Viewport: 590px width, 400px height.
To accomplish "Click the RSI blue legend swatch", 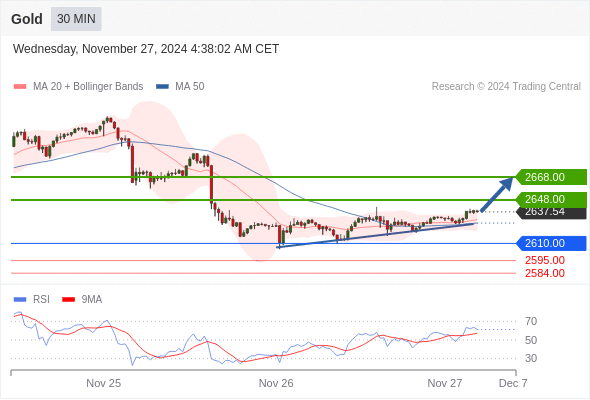I will 20,300.
